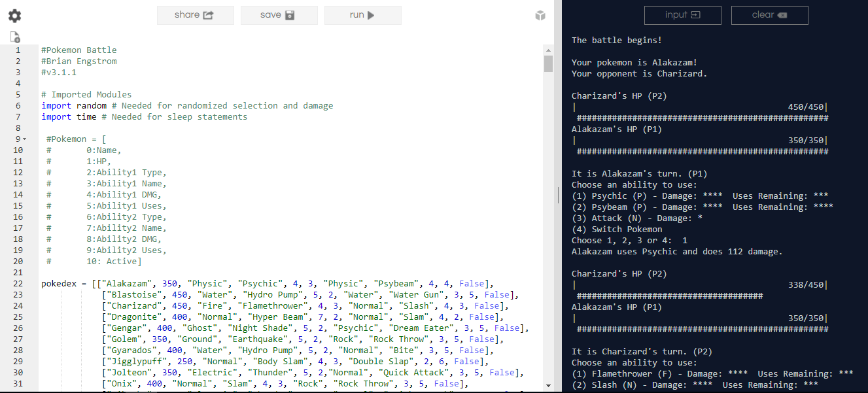
Task: Click the scroll-up arrow of the editor
Action: (x=548, y=50)
